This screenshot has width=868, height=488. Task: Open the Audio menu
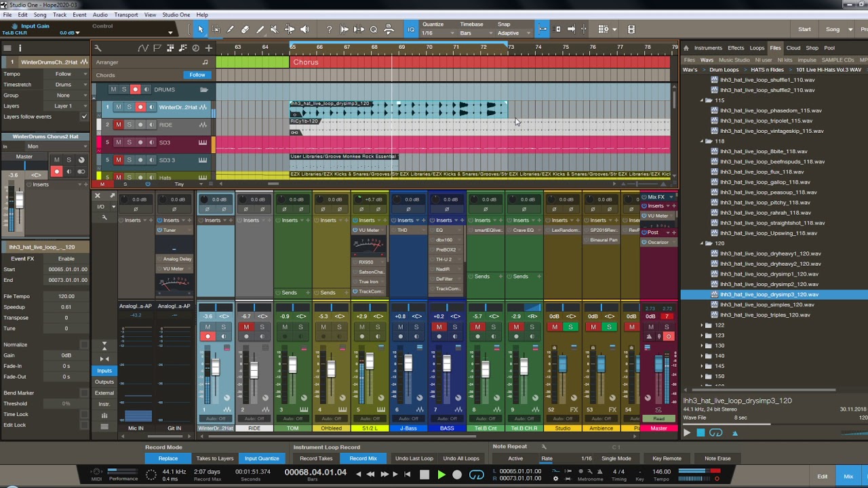pyautogui.click(x=100, y=15)
